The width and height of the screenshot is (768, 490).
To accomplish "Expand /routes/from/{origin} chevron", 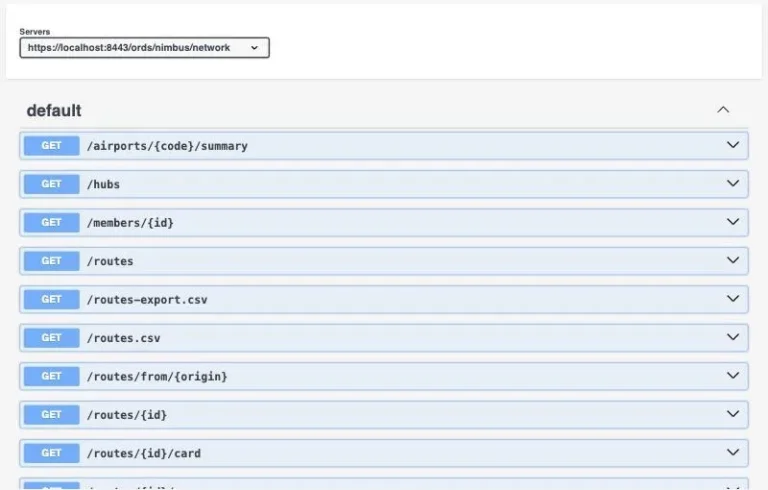I will (733, 375).
